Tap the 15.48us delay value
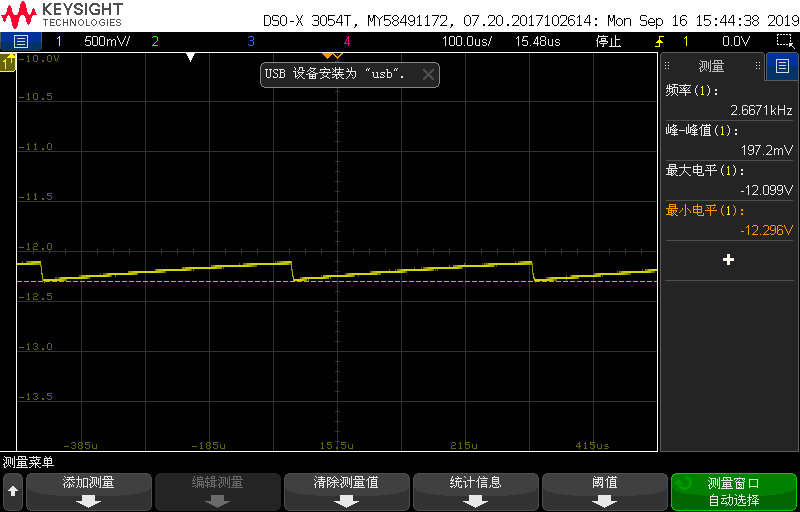Image resolution: width=800 pixels, height=512 pixels. [538, 41]
